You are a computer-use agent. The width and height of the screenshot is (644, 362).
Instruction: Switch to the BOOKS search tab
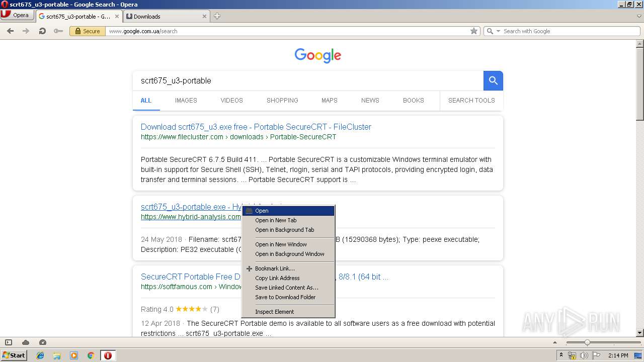click(x=413, y=101)
